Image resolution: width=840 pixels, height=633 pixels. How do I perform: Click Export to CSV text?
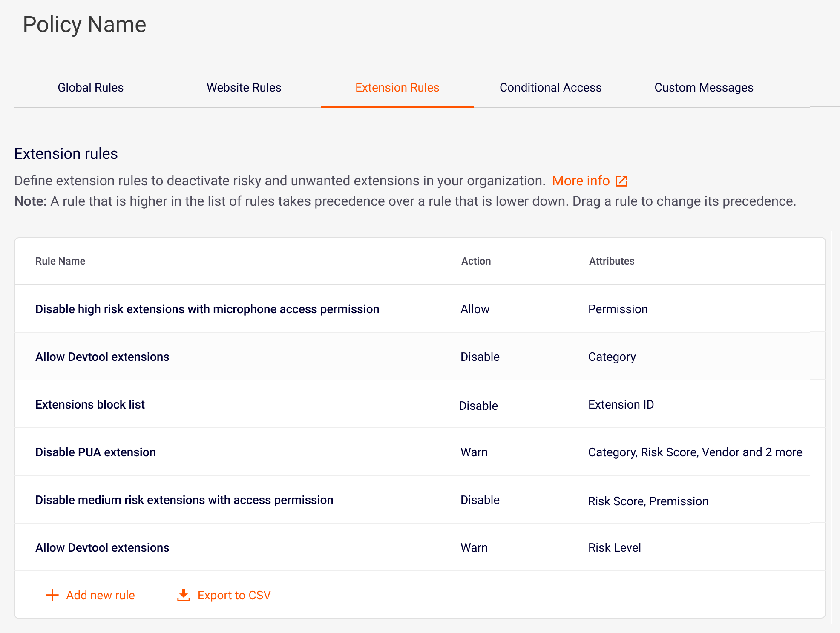[234, 595]
